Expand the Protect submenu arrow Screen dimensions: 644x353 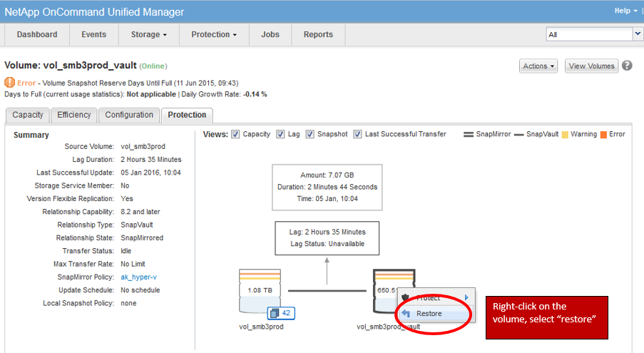click(466, 297)
